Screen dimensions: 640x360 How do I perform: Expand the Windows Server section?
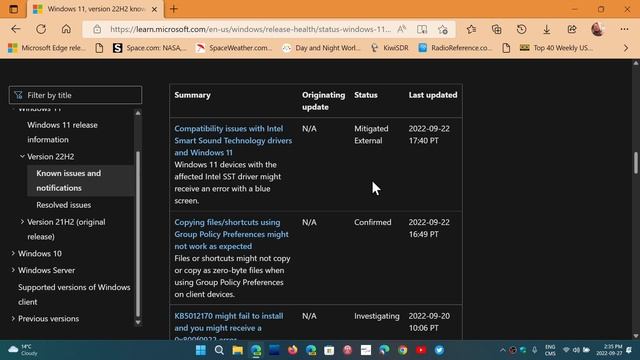(13, 270)
